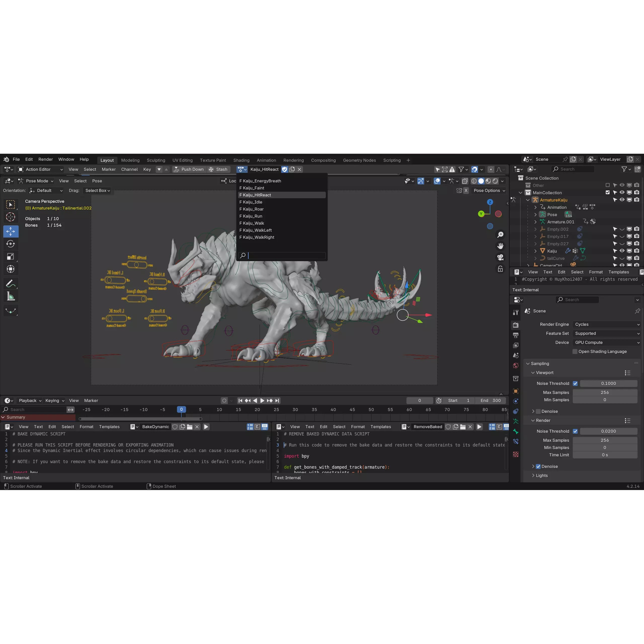Screen dimensions: 644x644
Task: Uncheck the render Denoise checkbox
Action: coord(538,466)
